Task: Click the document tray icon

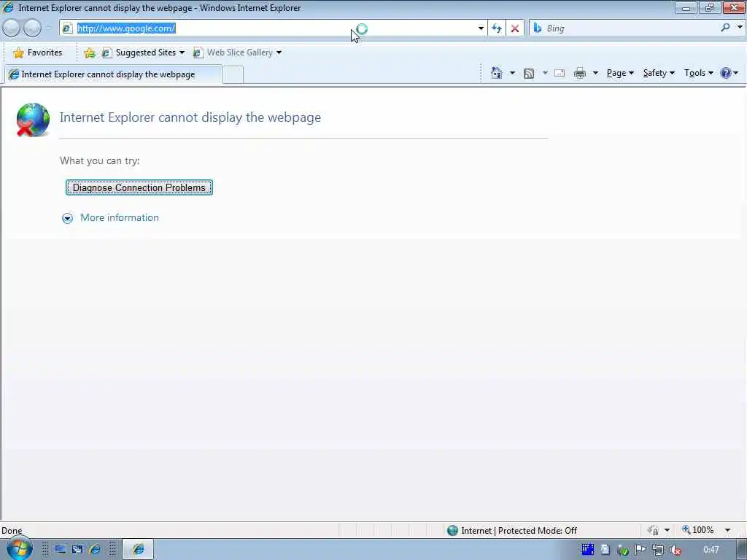Action: [x=605, y=550]
